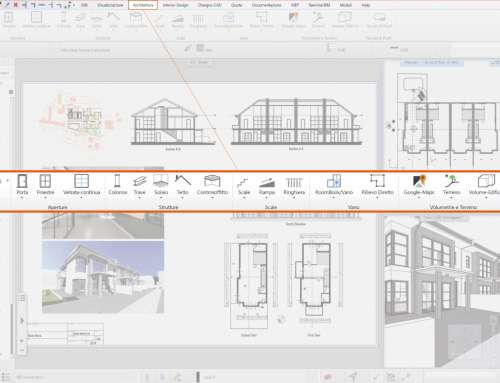Open the Help ribbon tab

point(366,5)
